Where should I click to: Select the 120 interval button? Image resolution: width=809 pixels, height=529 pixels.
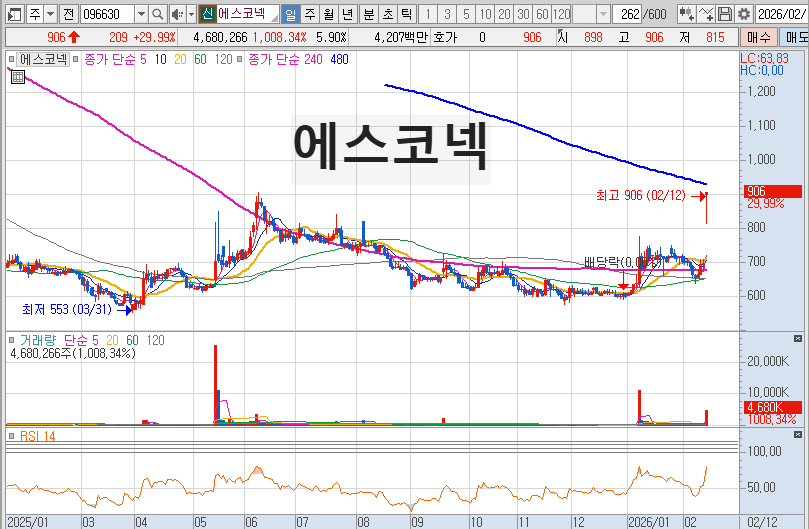pos(561,14)
